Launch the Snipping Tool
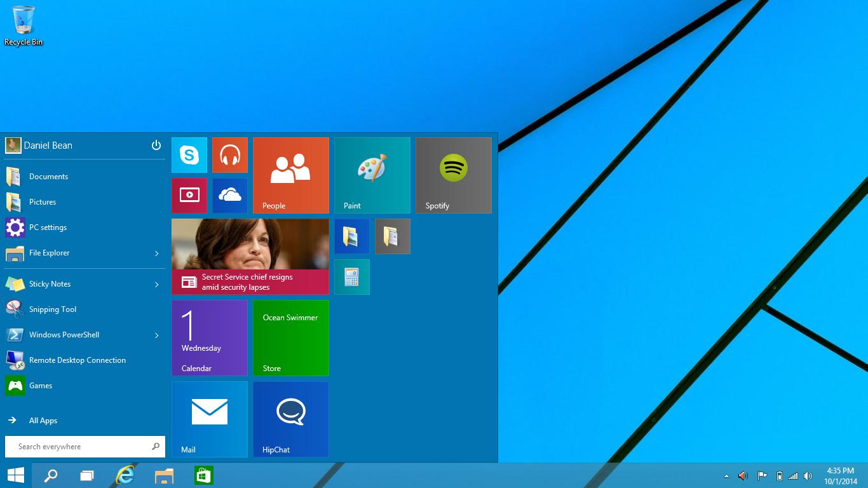The height and width of the screenshot is (488, 868). (x=84, y=309)
